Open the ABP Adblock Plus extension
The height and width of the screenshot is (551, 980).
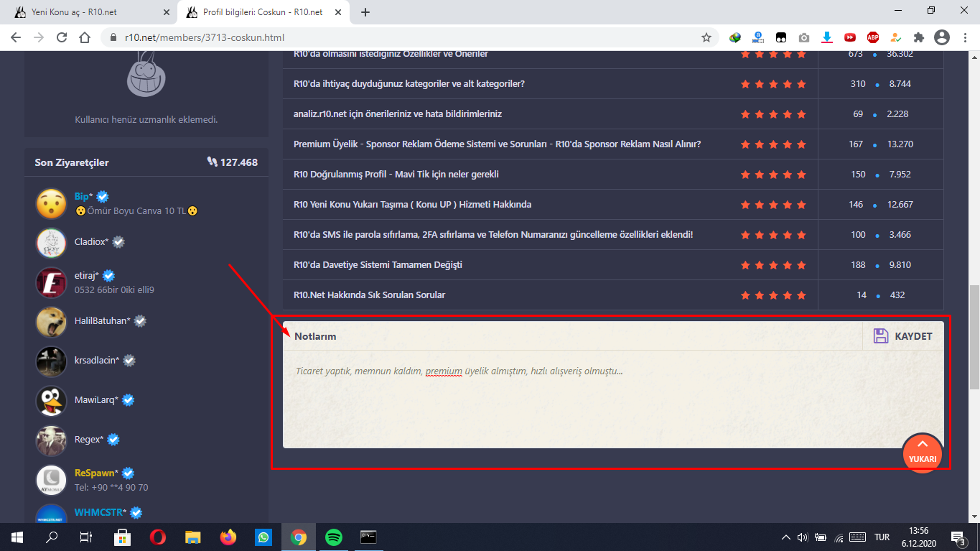point(873,37)
